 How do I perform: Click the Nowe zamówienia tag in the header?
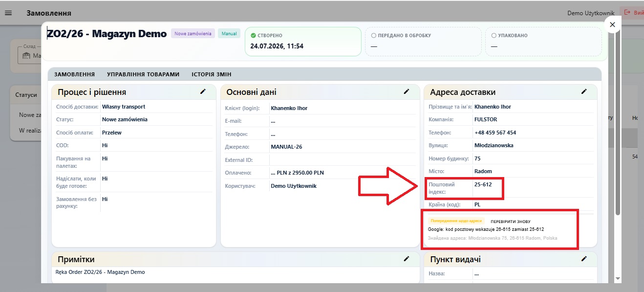[x=193, y=34]
